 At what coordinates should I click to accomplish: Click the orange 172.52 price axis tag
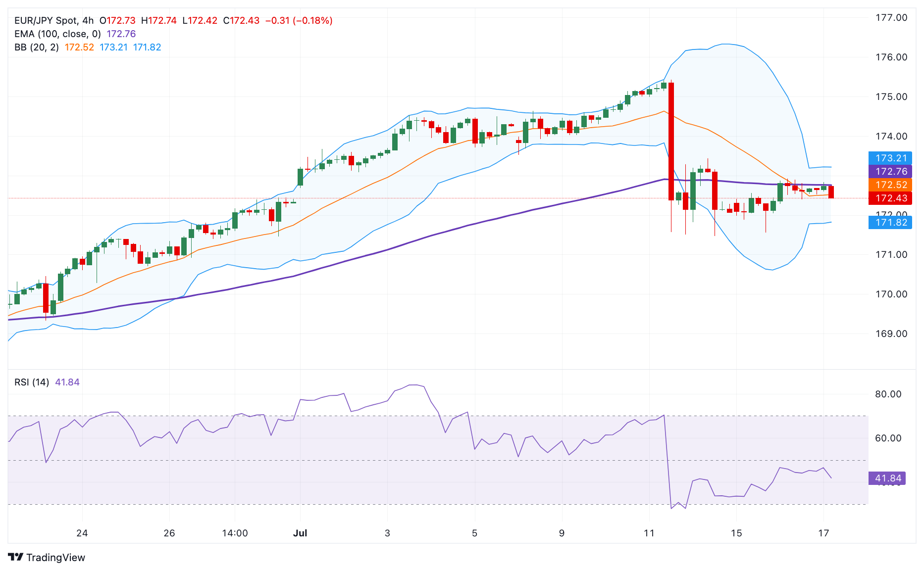pyautogui.click(x=891, y=185)
